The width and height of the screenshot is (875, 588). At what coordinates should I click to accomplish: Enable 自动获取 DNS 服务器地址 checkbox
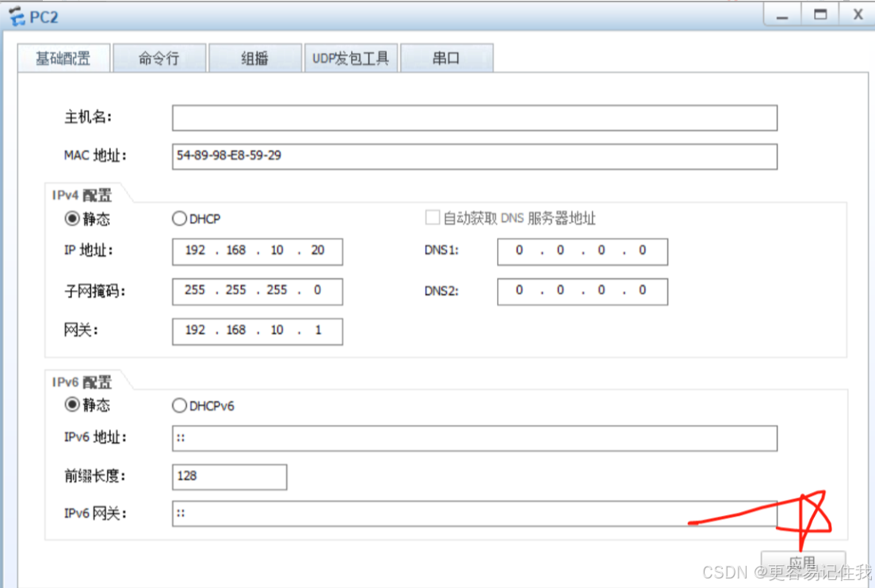(x=433, y=218)
